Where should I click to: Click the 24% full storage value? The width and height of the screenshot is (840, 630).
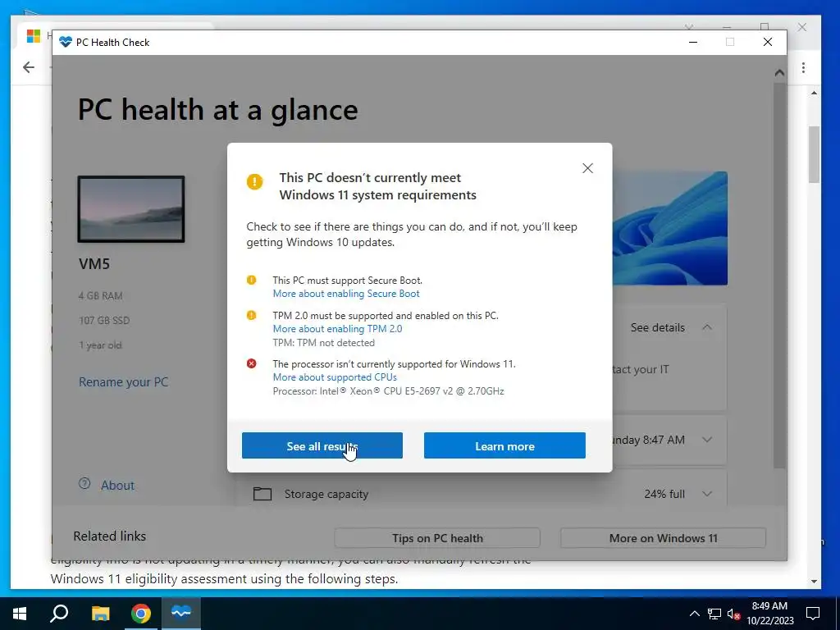pos(664,494)
